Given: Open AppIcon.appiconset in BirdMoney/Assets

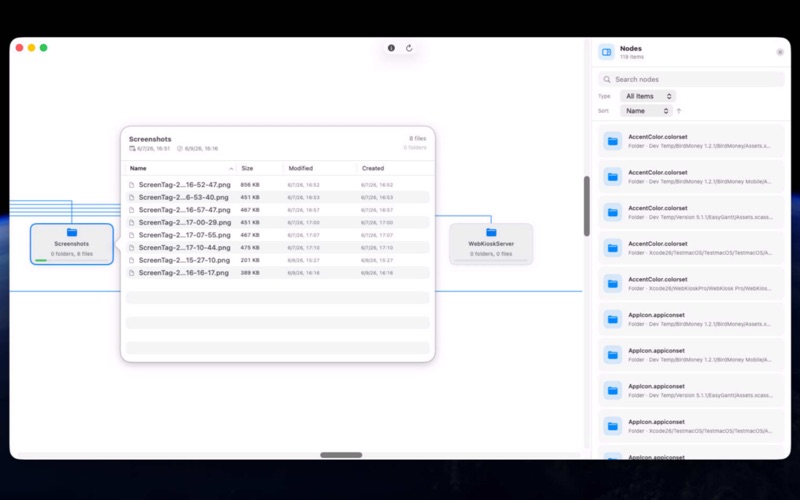Looking at the screenshot, I should [691, 319].
